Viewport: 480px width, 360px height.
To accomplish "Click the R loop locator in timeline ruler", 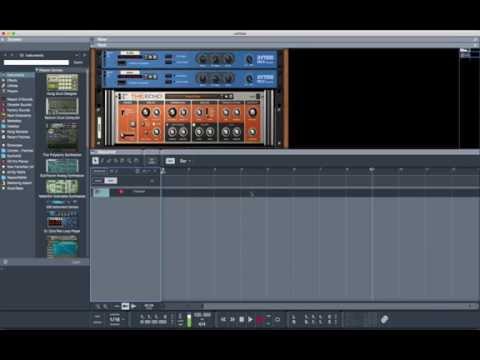I will 372,170.
